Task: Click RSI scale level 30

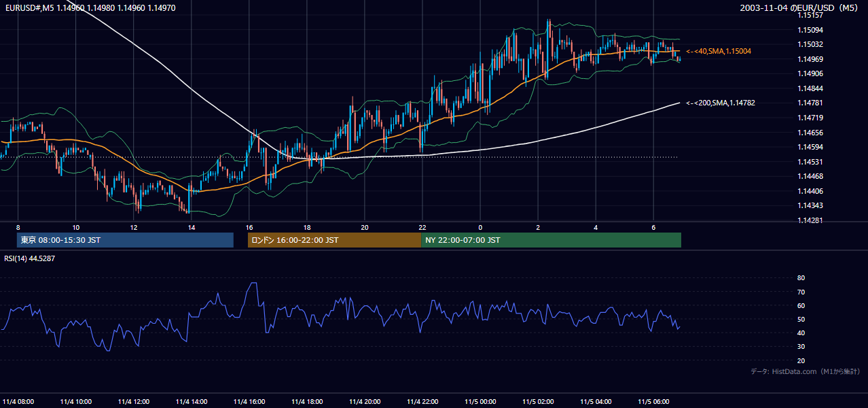Action: point(801,347)
